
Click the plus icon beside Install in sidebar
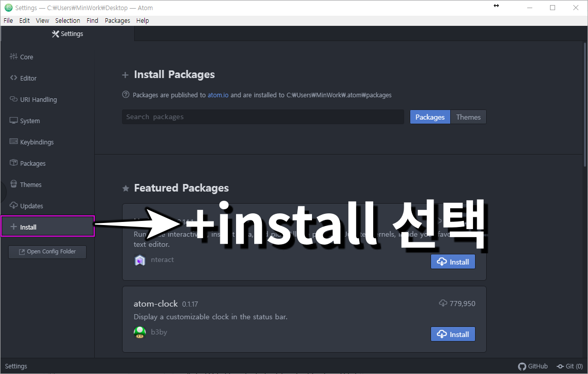tap(14, 227)
